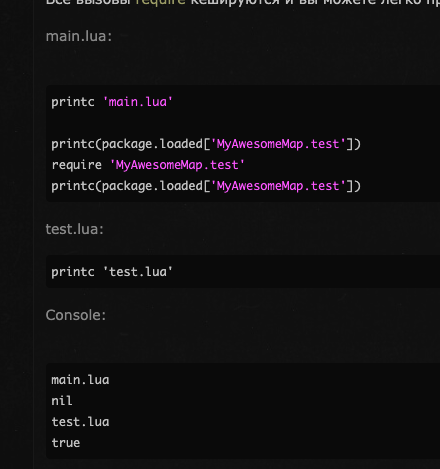This screenshot has height=469, width=440.
Task: Click the 'nil' console output line
Action: click(x=62, y=401)
